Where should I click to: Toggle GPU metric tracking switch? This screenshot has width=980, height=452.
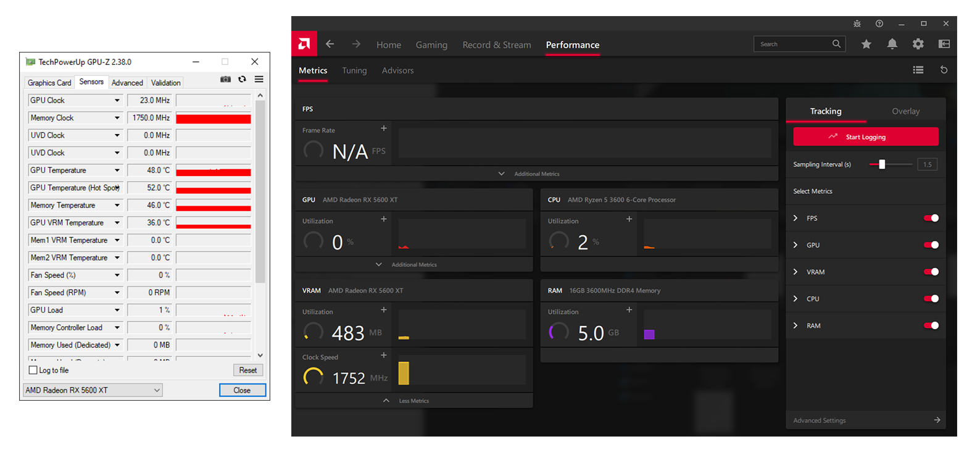[x=931, y=245]
